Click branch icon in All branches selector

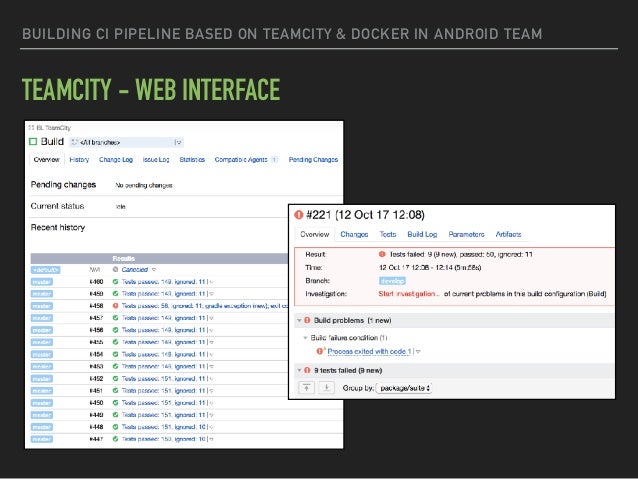pyautogui.click(x=74, y=142)
